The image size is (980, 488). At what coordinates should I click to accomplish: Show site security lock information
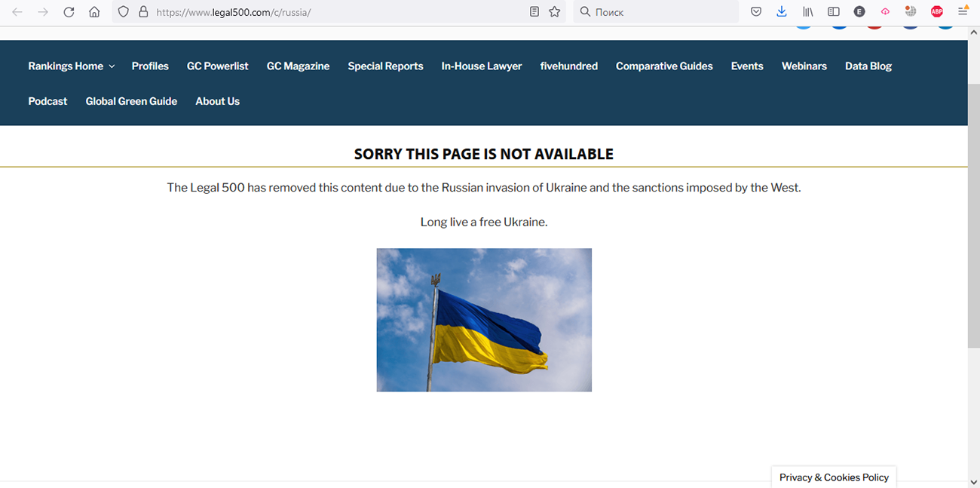tap(143, 12)
